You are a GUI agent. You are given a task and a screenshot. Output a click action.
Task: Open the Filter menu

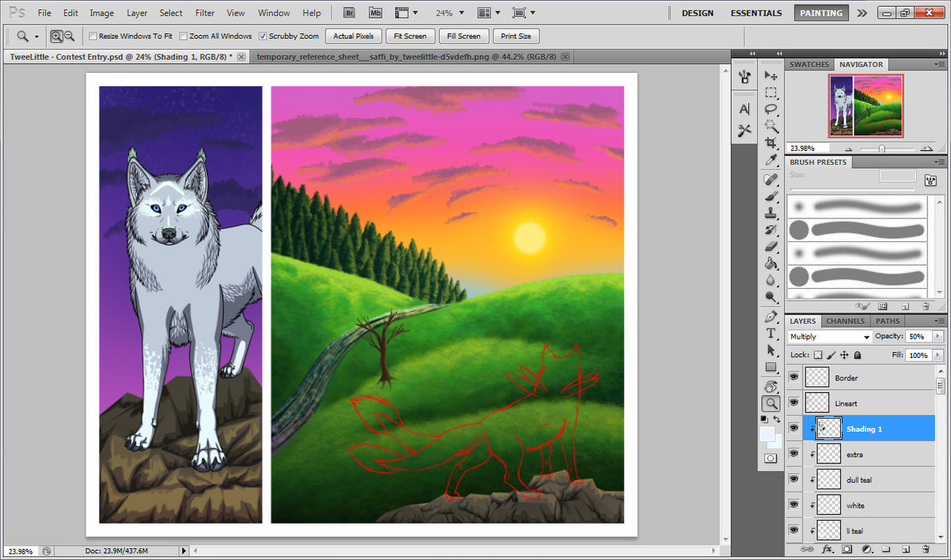[x=205, y=13]
